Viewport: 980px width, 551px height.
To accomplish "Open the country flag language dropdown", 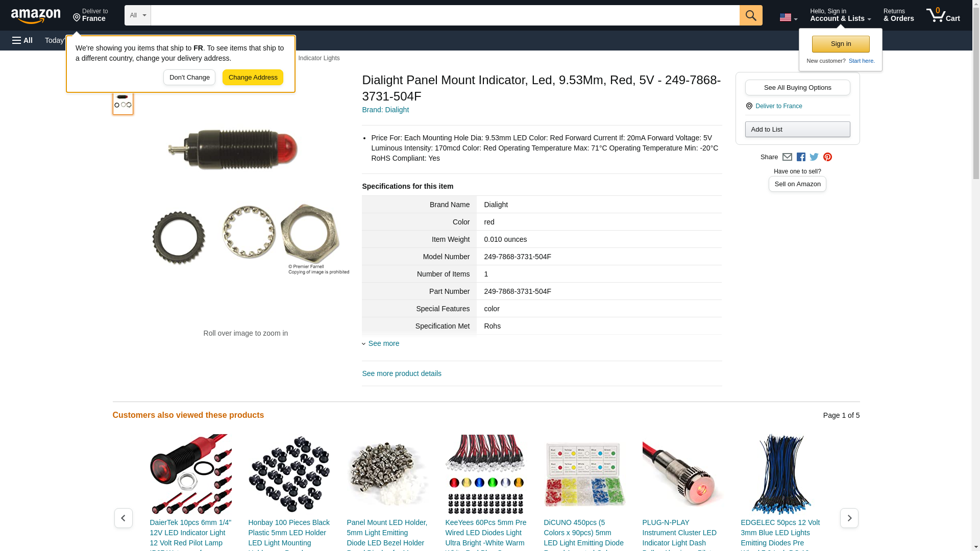I will (788, 17).
